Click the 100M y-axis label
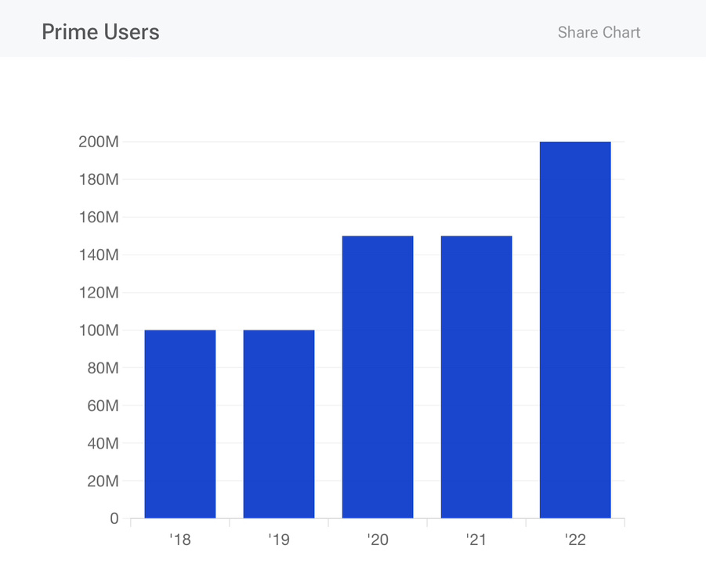The height and width of the screenshot is (588, 706). point(99,330)
